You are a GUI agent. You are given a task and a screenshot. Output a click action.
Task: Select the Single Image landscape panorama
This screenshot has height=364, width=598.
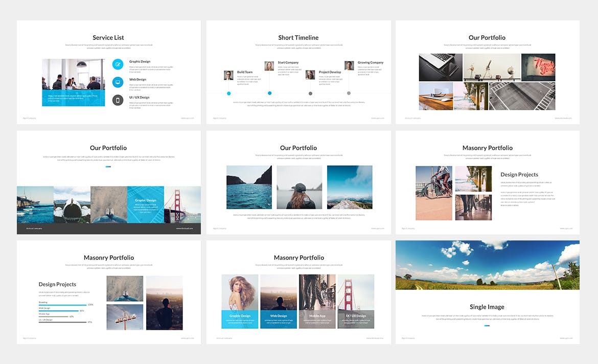[487, 265]
